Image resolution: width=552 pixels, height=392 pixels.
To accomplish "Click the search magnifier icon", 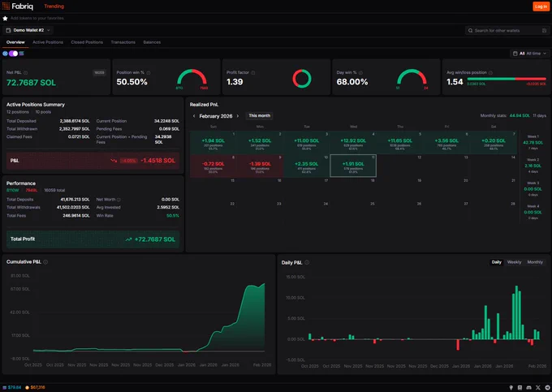I will [x=470, y=31].
